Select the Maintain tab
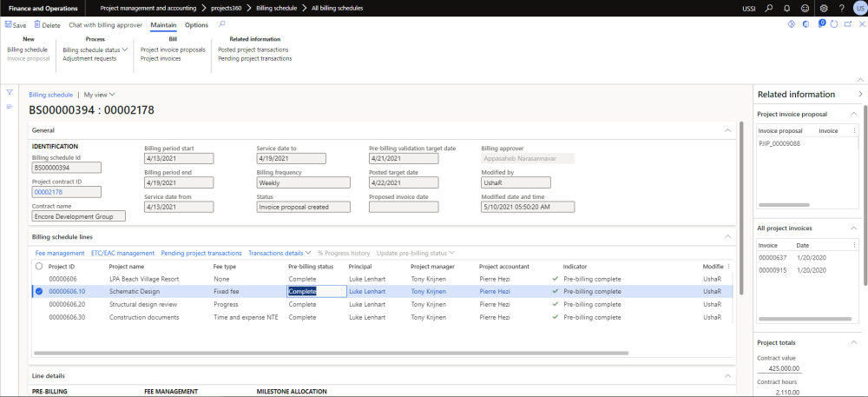868x397 pixels. click(163, 25)
